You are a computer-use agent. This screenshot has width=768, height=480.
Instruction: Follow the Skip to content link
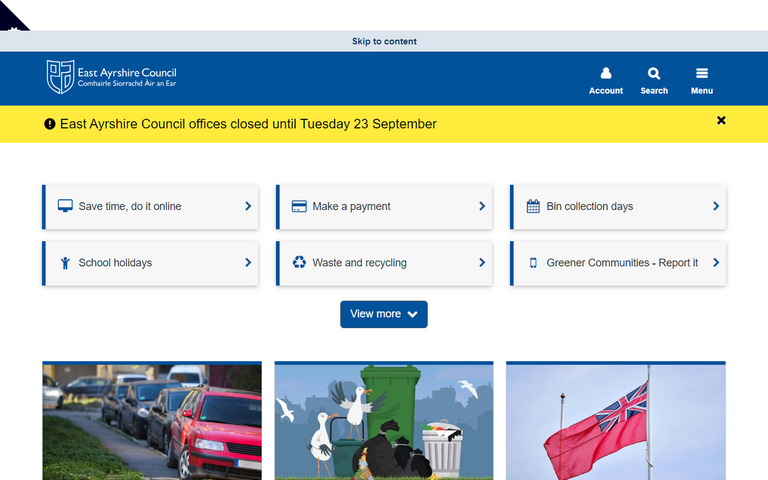pyautogui.click(x=384, y=41)
